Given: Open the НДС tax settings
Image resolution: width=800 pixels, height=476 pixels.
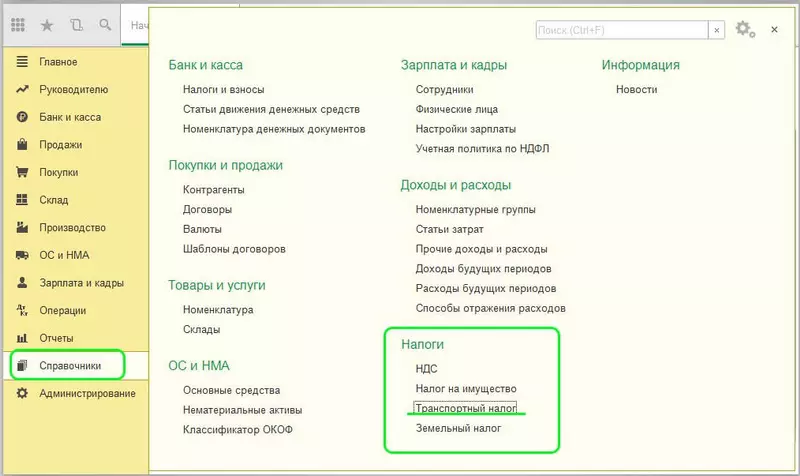Looking at the screenshot, I should [x=426, y=369].
